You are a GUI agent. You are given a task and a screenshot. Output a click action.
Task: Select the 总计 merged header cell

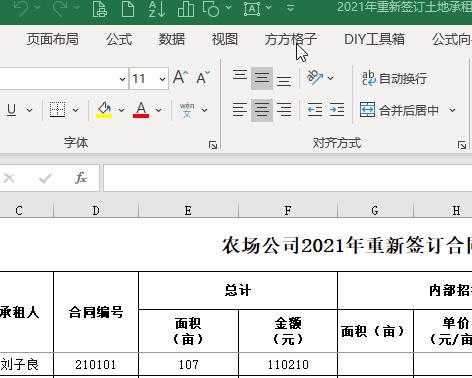click(238, 290)
